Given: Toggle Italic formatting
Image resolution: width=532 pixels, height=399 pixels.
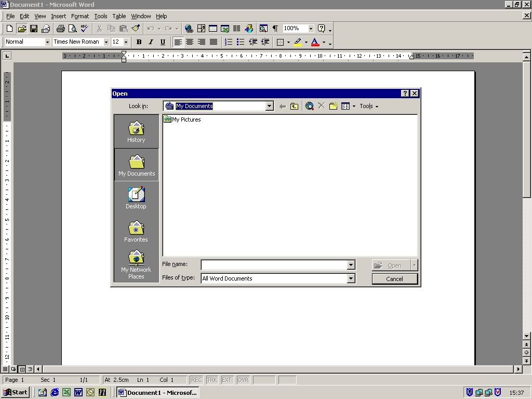Looking at the screenshot, I should (151, 42).
